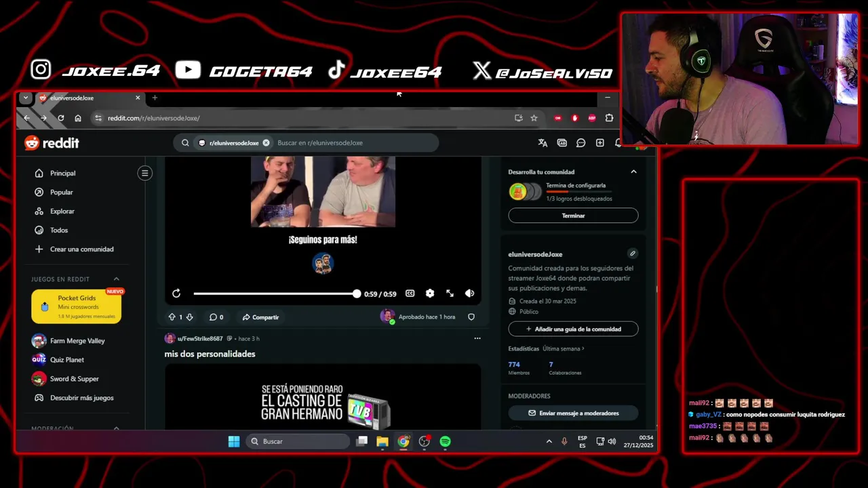Open Farm Merge Valley game
This screenshot has width=868, height=488.
[x=78, y=341]
